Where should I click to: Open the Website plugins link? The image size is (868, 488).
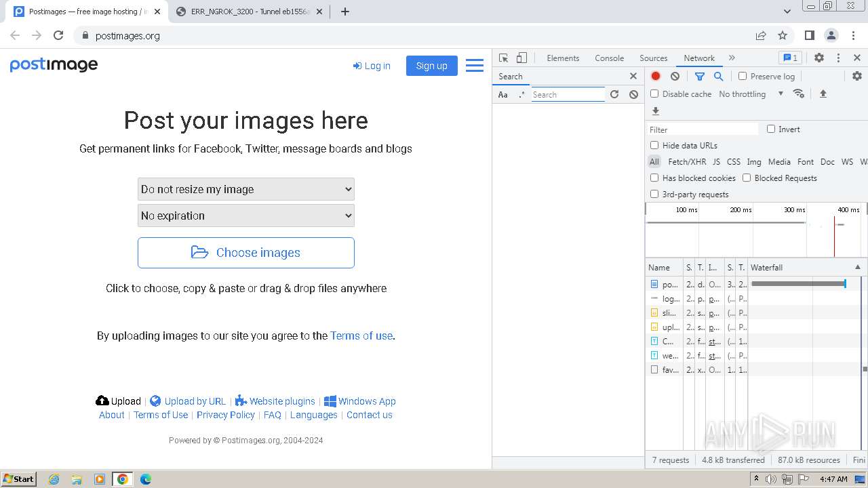275,401
